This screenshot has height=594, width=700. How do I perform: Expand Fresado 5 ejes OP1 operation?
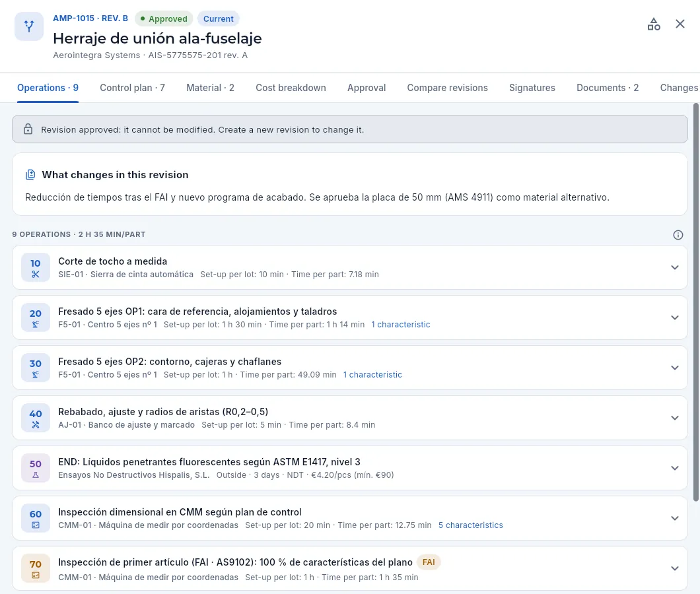click(x=674, y=317)
